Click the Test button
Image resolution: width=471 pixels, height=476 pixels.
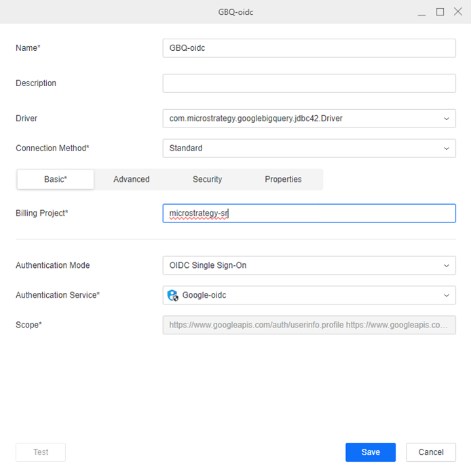41,452
